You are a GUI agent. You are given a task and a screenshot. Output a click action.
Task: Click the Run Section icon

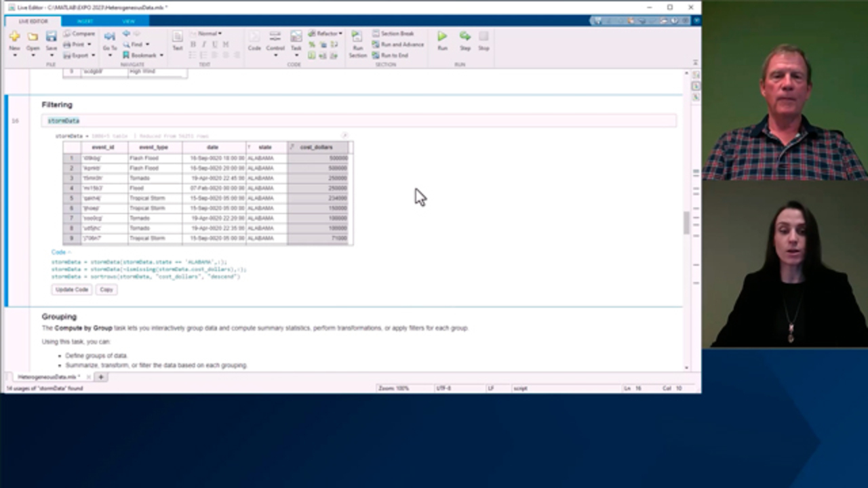[x=357, y=41]
